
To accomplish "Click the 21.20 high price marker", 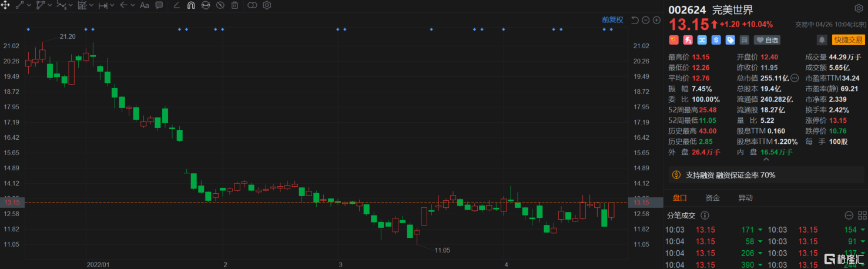I will coord(68,36).
